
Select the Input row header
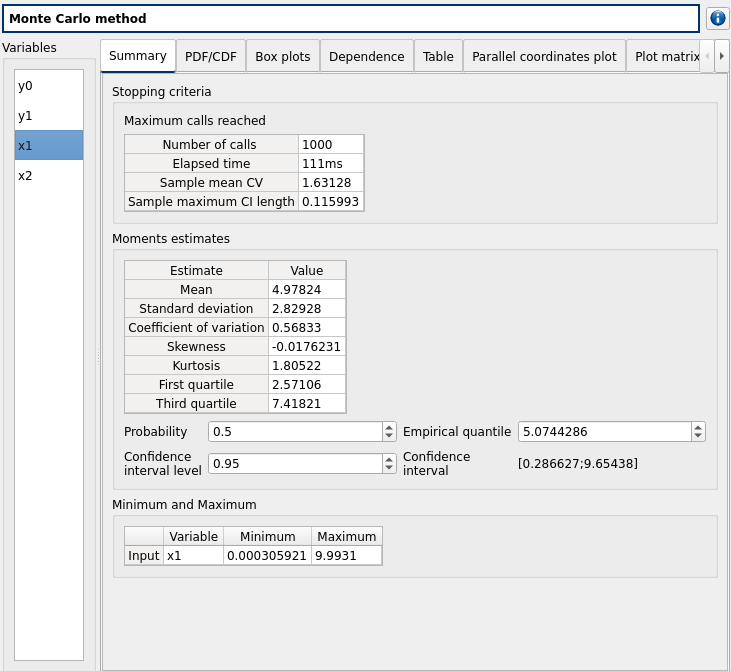pos(144,556)
